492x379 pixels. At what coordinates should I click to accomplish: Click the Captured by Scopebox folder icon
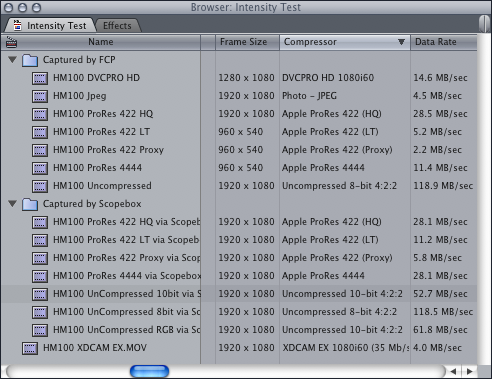[30, 204]
